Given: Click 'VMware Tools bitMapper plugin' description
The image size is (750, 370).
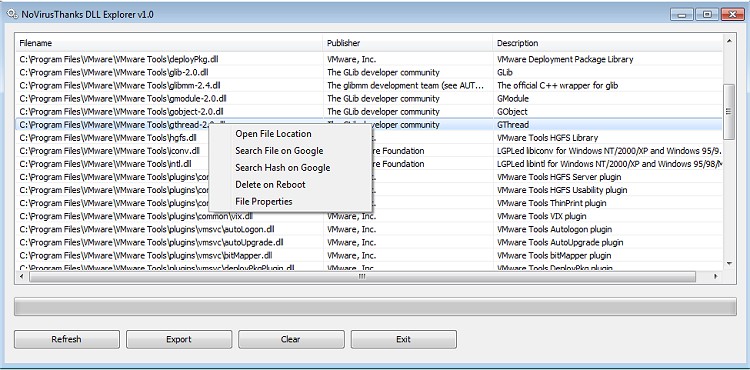Looking at the screenshot, I should click(554, 255).
